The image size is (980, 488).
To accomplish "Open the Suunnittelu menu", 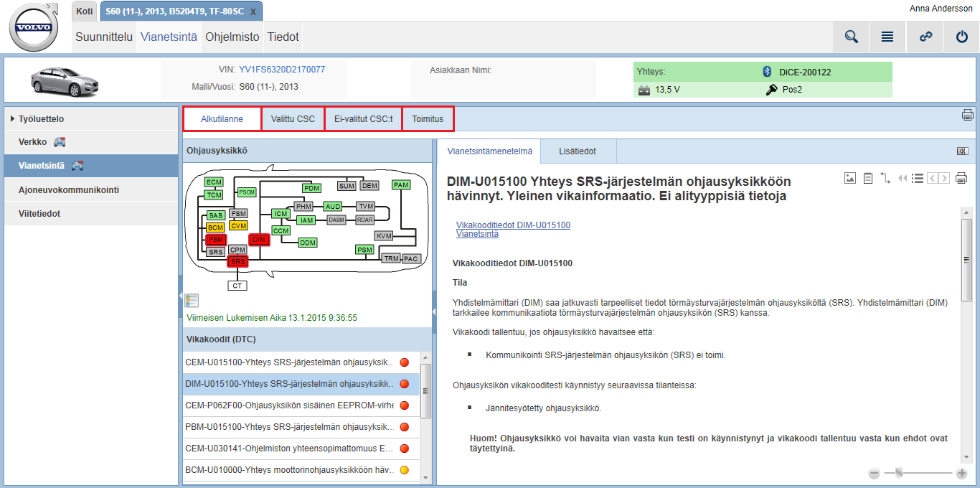I will (105, 37).
